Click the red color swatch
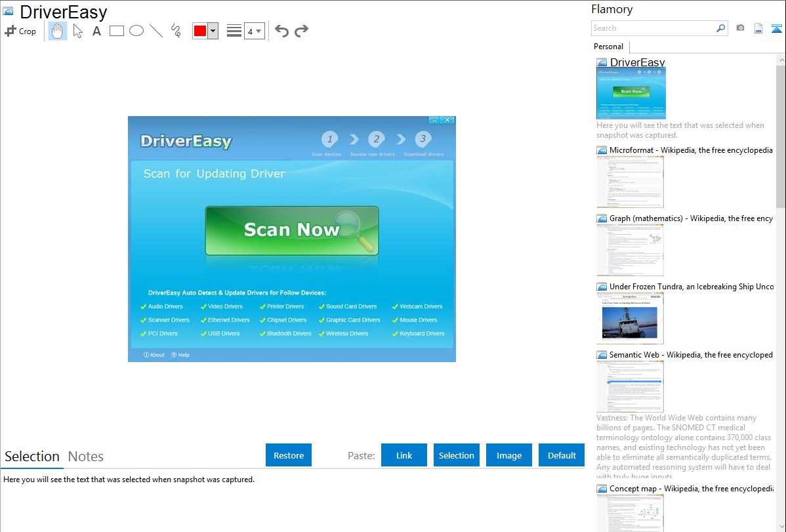 click(x=200, y=31)
